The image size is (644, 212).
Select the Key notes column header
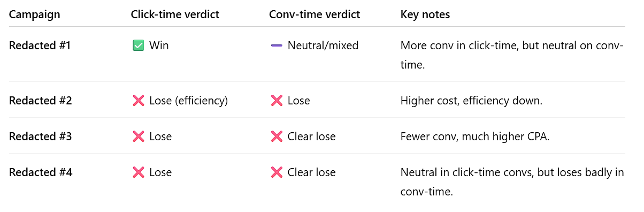pyautogui.click(x=425, y=15)
